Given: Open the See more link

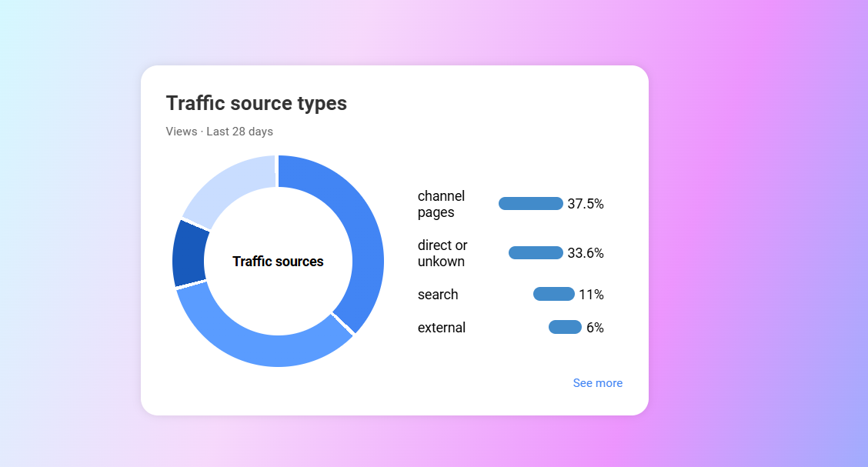Looking at the screenshot, I should (597, 383).
